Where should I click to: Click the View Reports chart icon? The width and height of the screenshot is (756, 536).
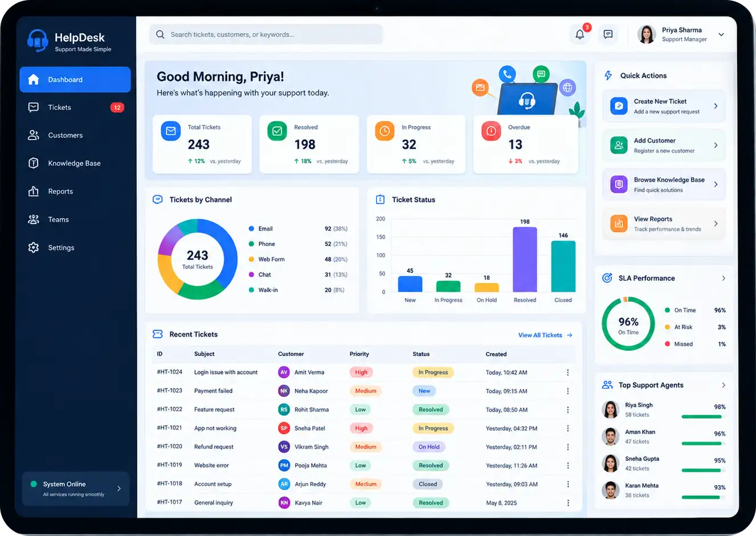pyautogui.click(x=619, y=223)
